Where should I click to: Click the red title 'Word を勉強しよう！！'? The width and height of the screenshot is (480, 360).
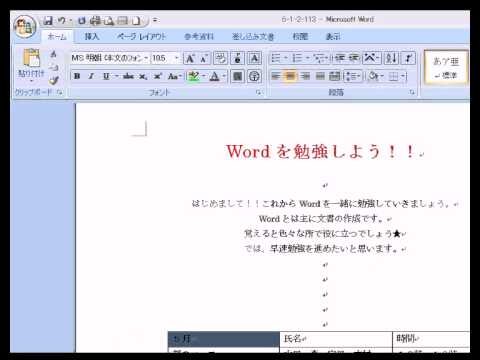[321, 152]
